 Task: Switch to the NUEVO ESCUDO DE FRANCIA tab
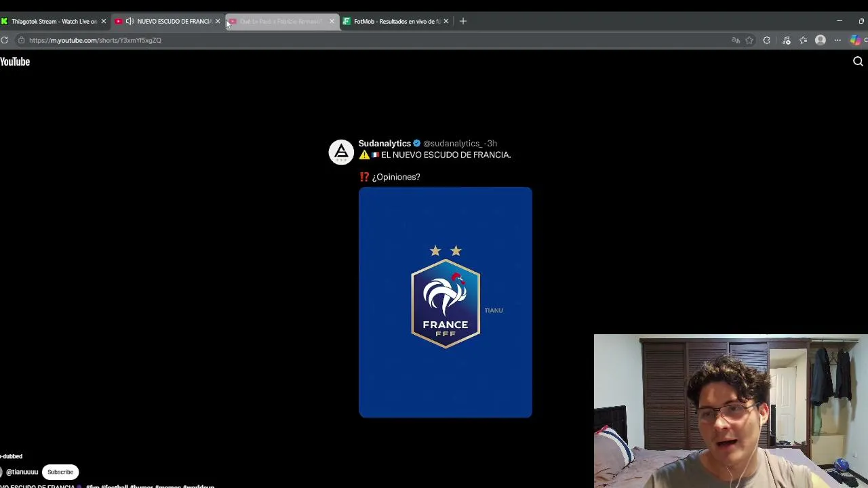pyautogui.click(x=168, y=21)
